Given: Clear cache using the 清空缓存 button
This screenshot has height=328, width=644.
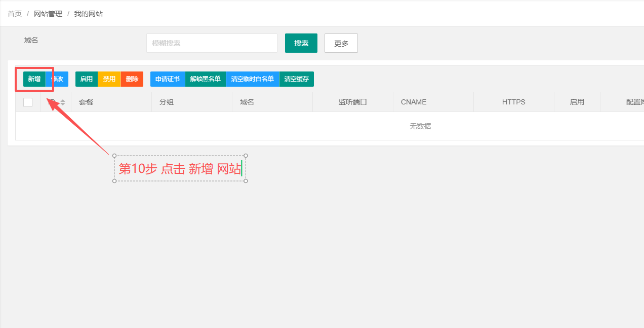Looking at the screenshot, I should click(x=296, y=79).
